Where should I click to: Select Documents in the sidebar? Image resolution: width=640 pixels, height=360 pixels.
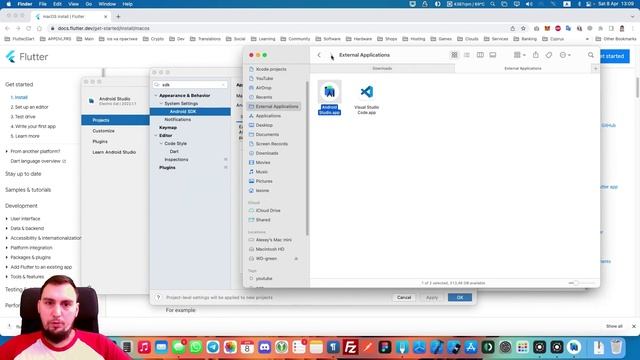pyautogui.click(x=267, y=135)
